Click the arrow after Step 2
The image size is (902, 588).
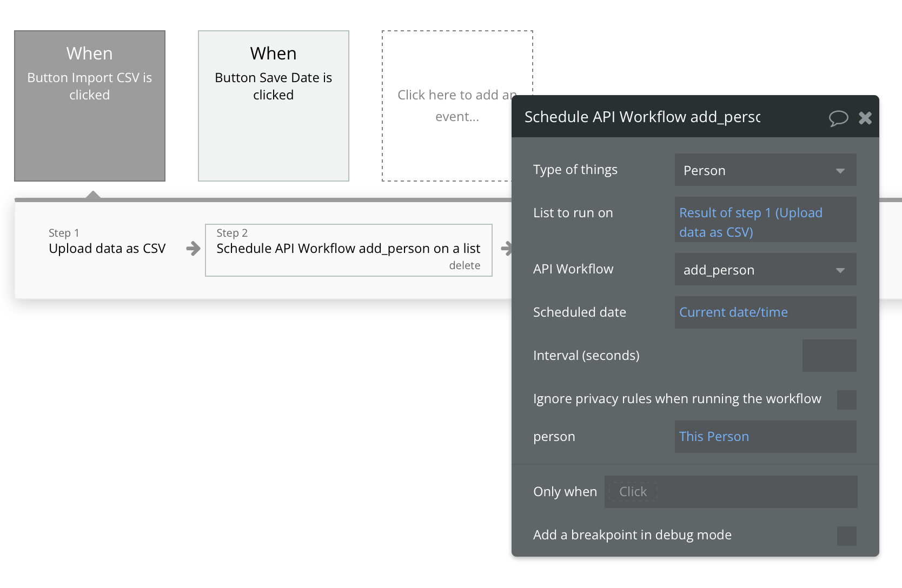506,249
